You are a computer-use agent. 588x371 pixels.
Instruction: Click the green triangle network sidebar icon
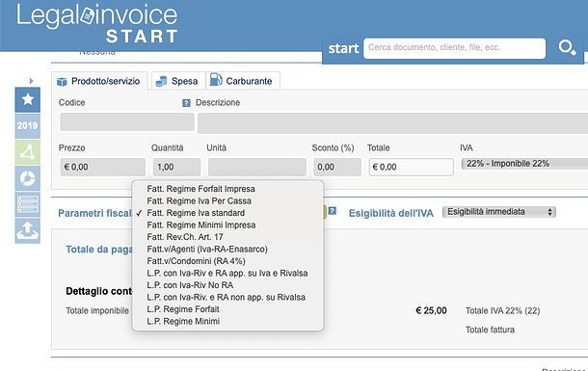pyautogui.click(x=27, y=152)
